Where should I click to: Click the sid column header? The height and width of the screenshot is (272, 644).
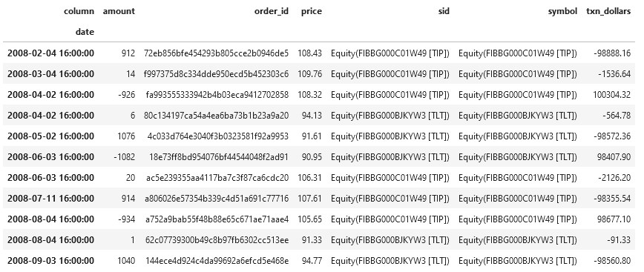click(444, 11)
